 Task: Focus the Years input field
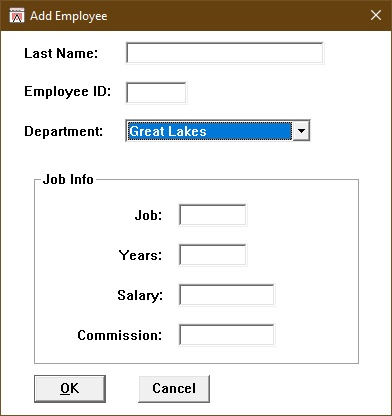tap(213, 255)
